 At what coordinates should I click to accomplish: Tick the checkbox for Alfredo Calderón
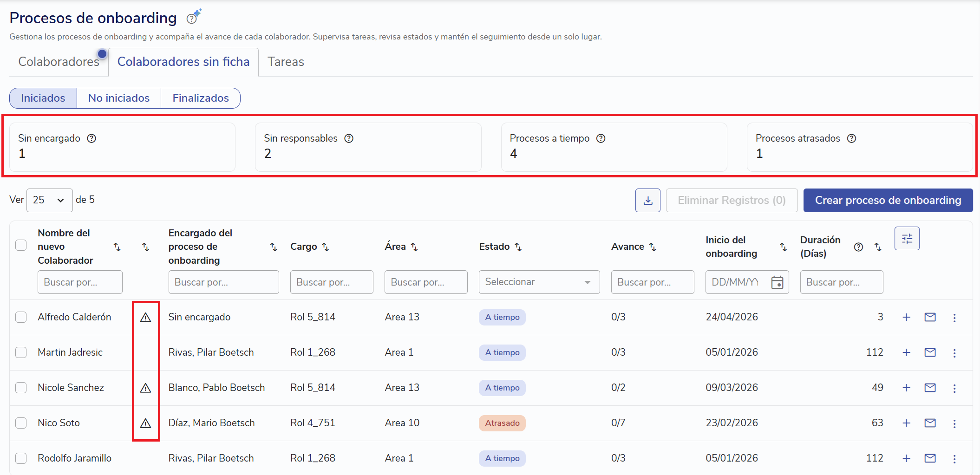tap(21, 317)
